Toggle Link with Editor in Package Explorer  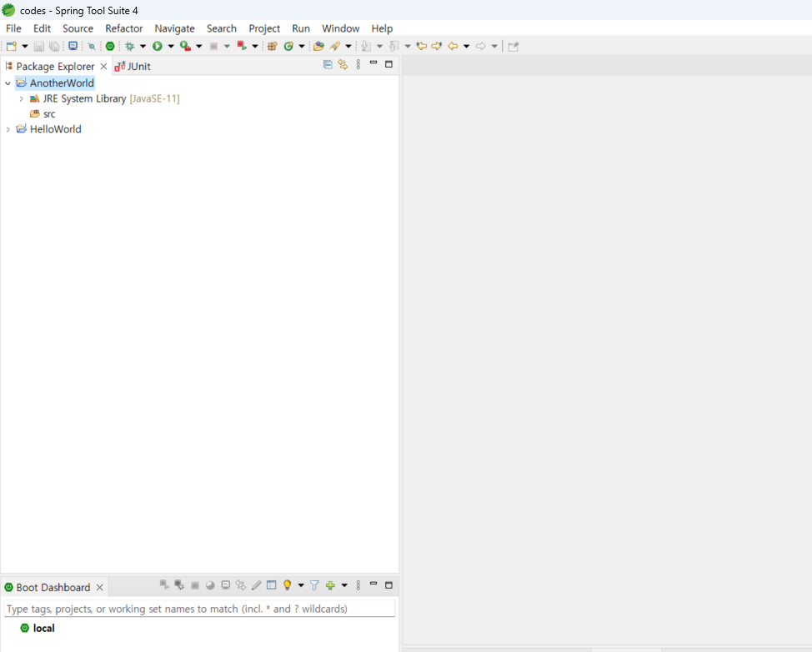[x=343, y=65]
